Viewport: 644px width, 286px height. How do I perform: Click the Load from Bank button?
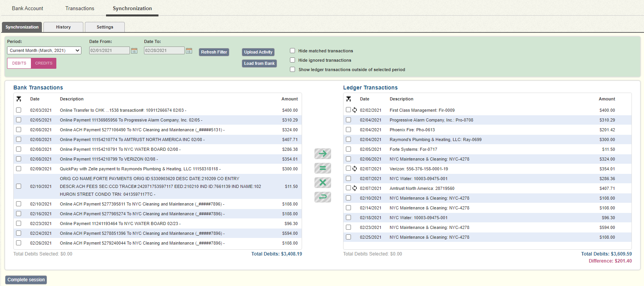click(x=259, y=63)
